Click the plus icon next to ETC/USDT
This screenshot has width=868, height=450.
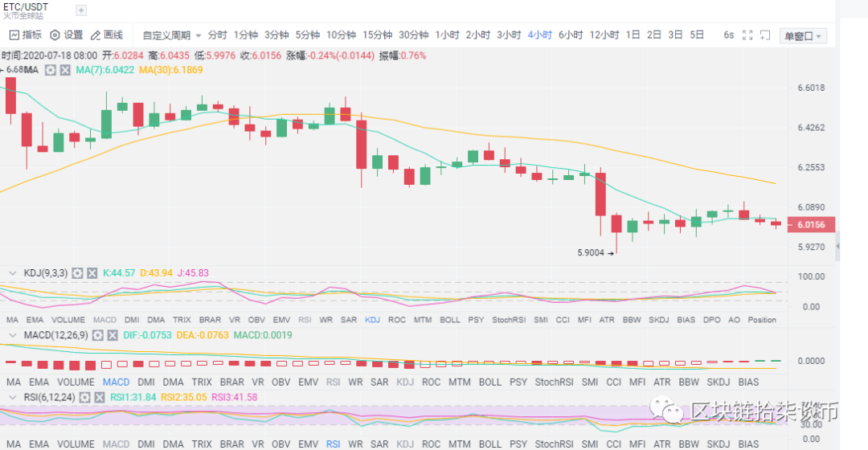81,10
